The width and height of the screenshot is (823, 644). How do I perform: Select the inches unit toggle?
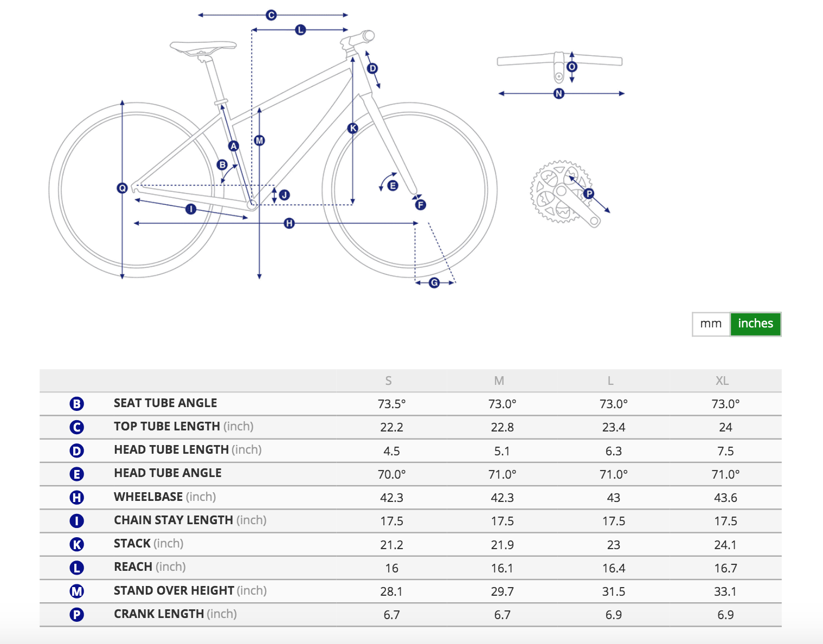point(755,324)
